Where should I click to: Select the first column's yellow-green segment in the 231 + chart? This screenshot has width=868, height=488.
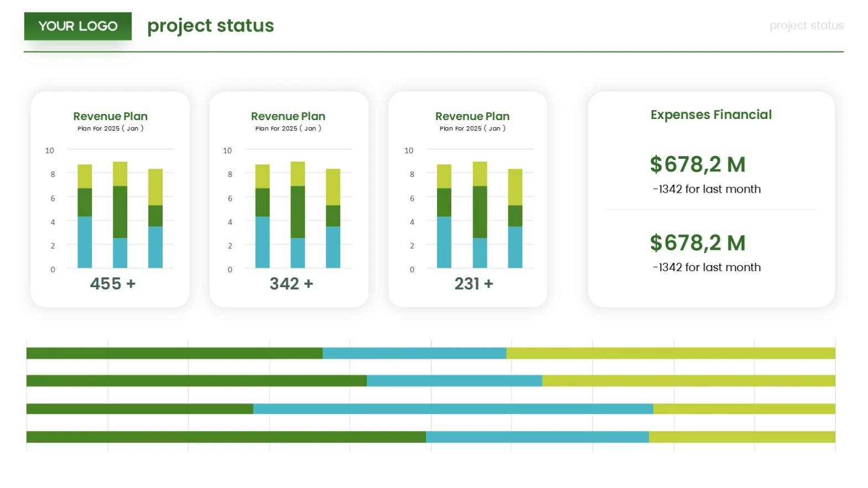tap(444, 176)
